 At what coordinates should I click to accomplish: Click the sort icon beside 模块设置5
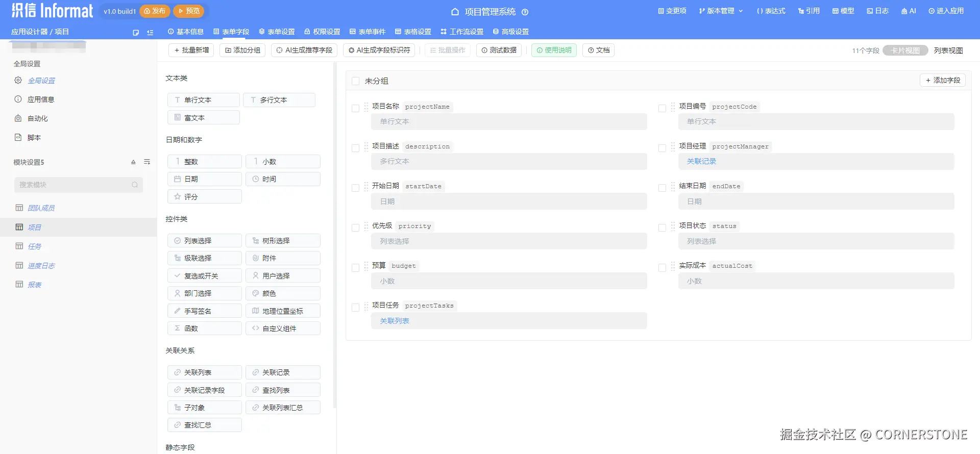[x=133, y=162]
